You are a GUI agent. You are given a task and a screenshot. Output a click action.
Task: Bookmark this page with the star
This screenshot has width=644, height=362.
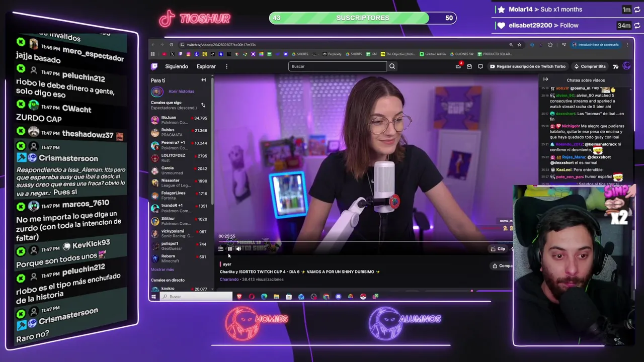[519, 45]
